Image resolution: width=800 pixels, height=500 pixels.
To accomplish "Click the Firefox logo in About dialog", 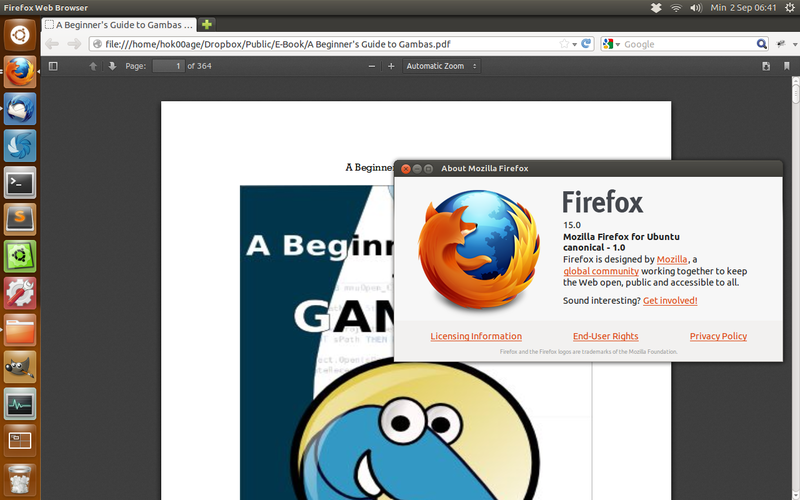I will click(479, 250).
